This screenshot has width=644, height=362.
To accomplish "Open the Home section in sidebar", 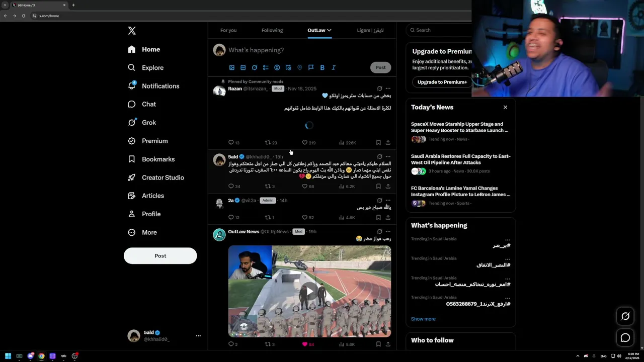I will point(144,49).
